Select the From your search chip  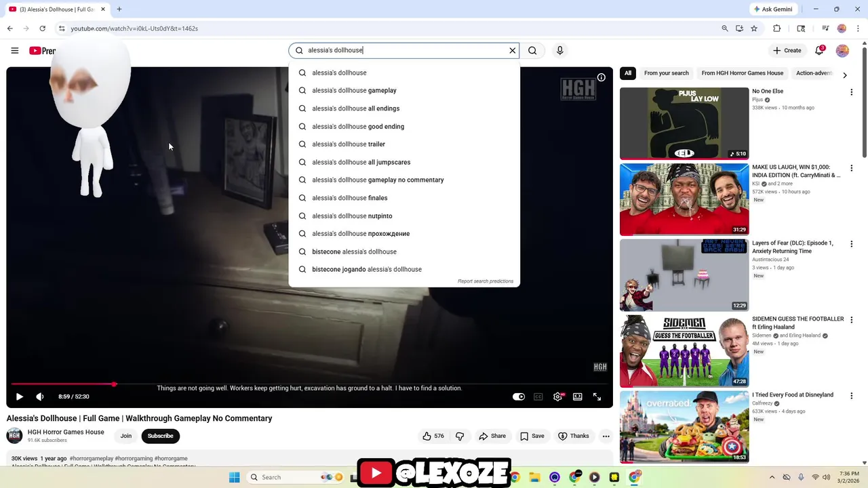pyautogui.click(x=667, y=73)
